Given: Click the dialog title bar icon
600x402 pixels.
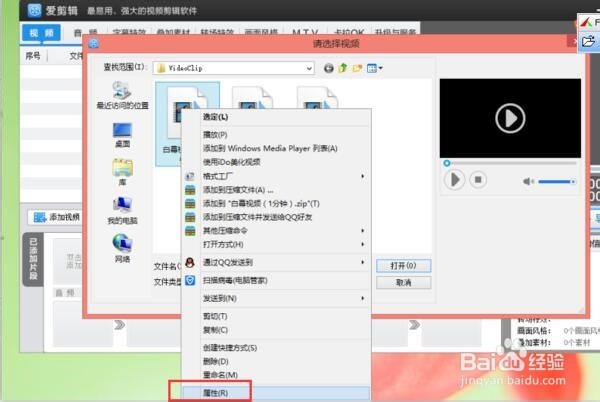Looking at the screenshot, I should pyautogui.click(x=94, y=44).
